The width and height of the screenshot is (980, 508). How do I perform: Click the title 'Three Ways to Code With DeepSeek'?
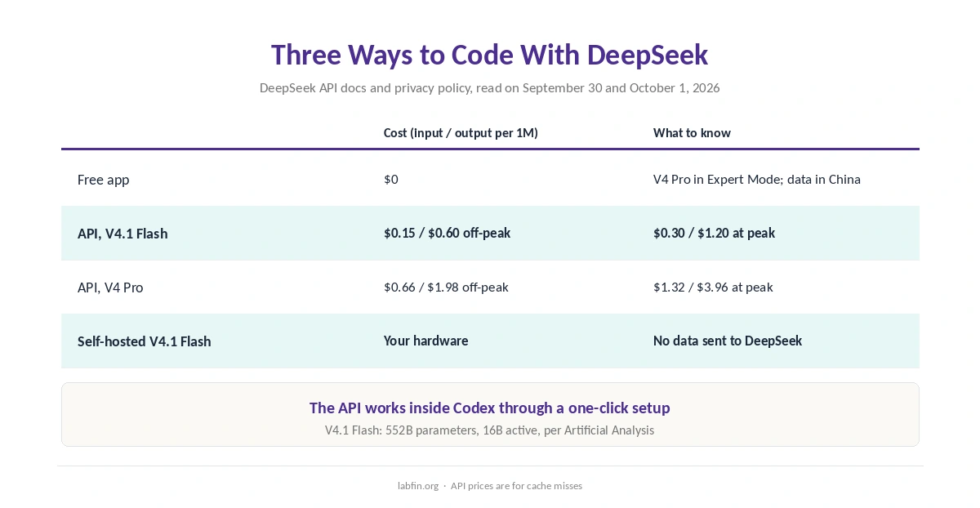pyautogui.click(x=490, y=55)
